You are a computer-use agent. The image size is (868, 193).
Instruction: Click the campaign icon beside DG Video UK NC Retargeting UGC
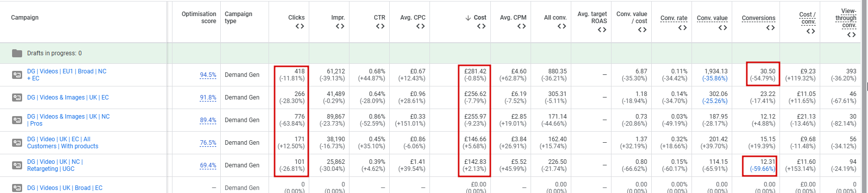pos(17,165)
